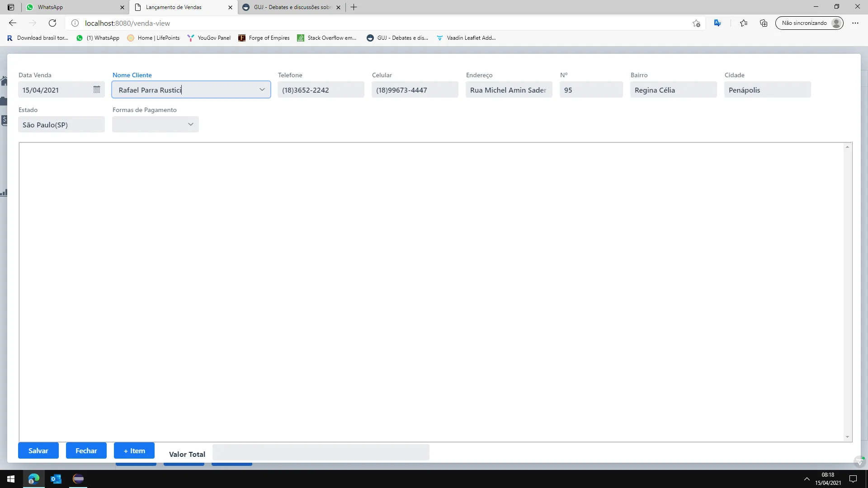The image size is (868, 488).
Task: Add this page to favorites
Action: coord(696,23)
